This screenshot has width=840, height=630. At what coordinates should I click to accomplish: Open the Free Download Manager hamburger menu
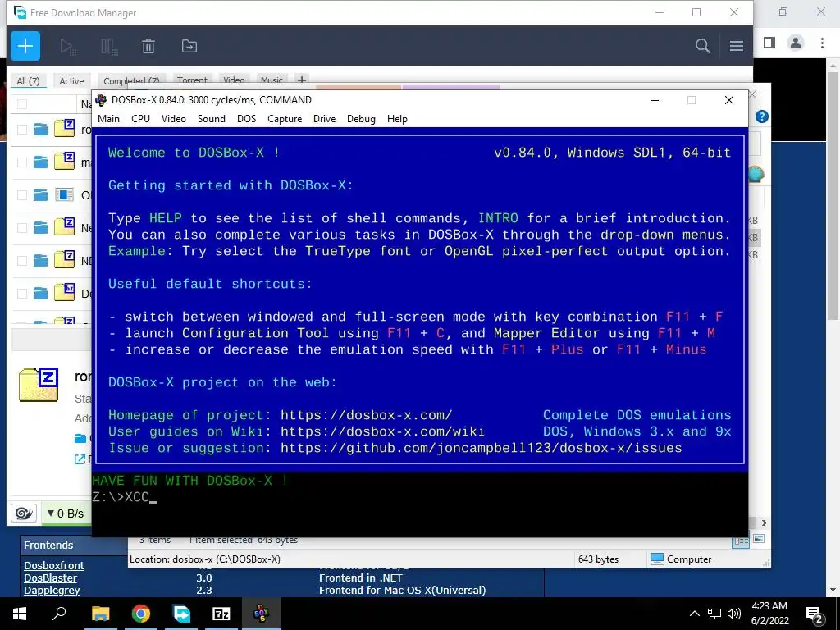pyautogui.click(x=736, y=46)
